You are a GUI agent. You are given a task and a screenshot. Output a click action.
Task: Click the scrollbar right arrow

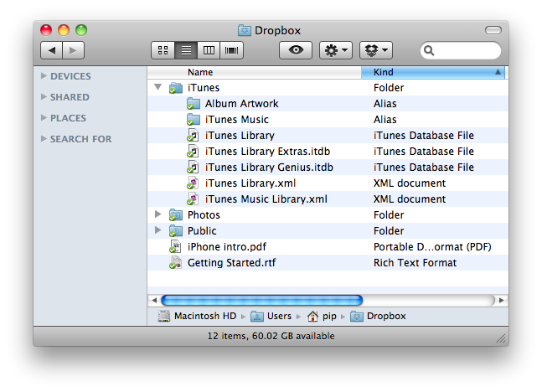[502, 300]
